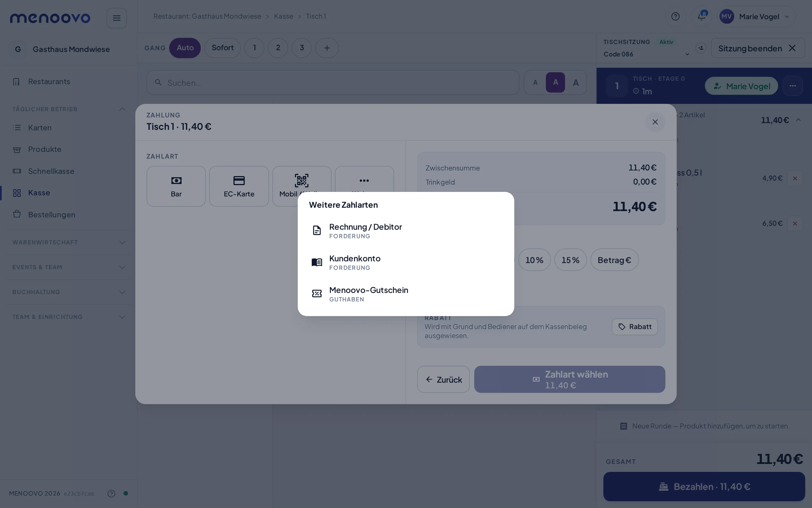
Task: Choose 15 % tip
Action: [x=570, y=260]
